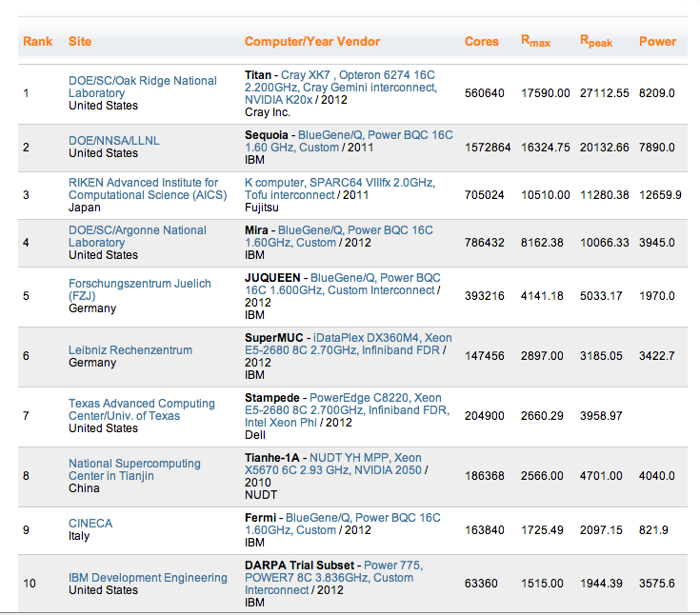Image resolution: width=700 pixels, height=615 pixels.
Task: Select DARPA Trial Subset cores value 63360
Action: 481,584
